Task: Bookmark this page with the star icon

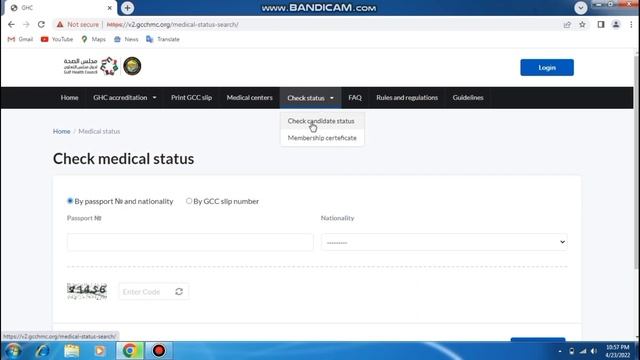Action: coord(582,25)
